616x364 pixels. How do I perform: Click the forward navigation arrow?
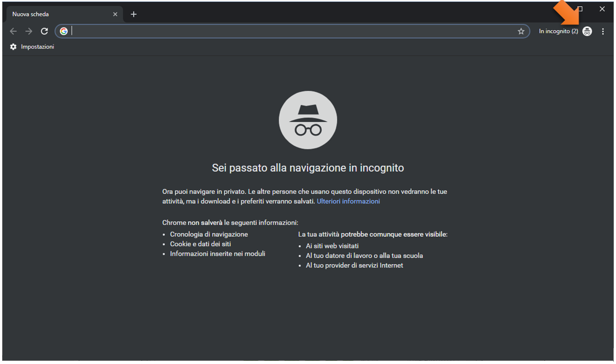[x=29, y=31]
